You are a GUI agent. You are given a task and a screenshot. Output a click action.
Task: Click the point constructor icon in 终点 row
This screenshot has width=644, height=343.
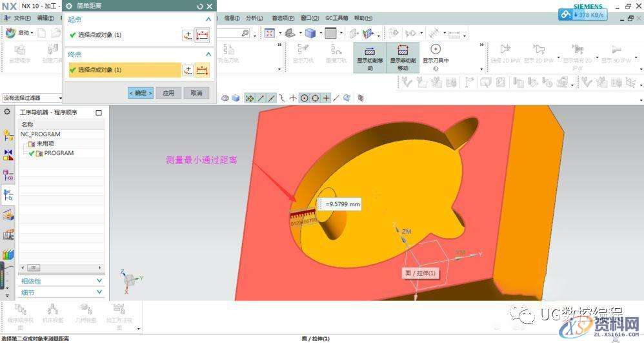pos(188,70)
